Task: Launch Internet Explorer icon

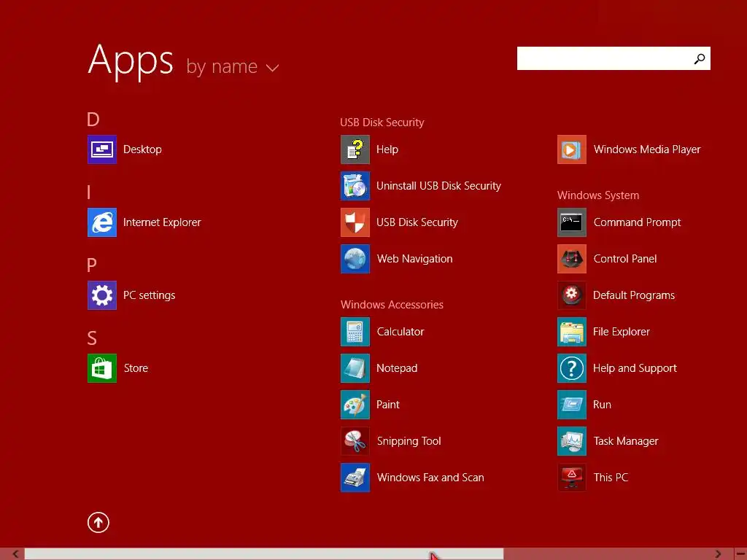Action: (102, 222)
